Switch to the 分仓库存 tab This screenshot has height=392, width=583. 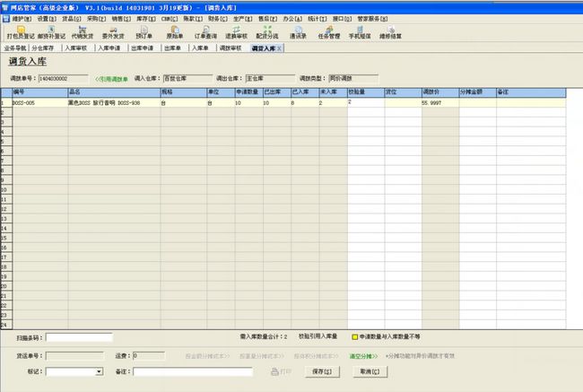pos(43,48)
